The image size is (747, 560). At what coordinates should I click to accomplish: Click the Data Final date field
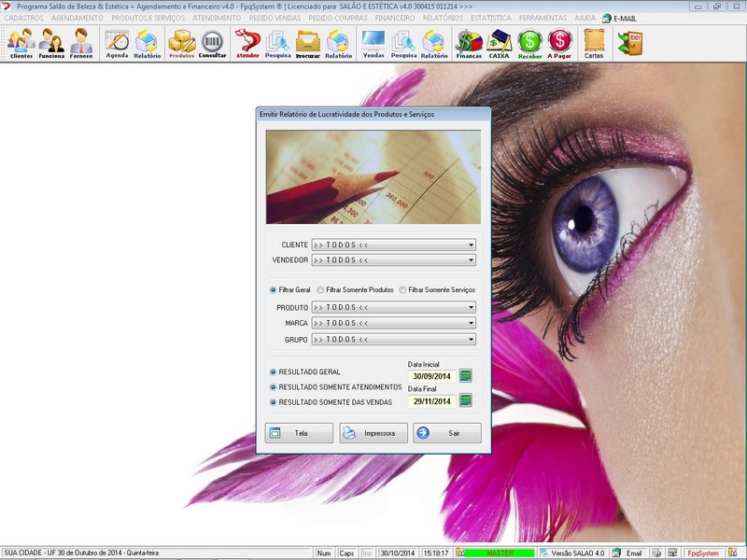[x=431, y=401]
